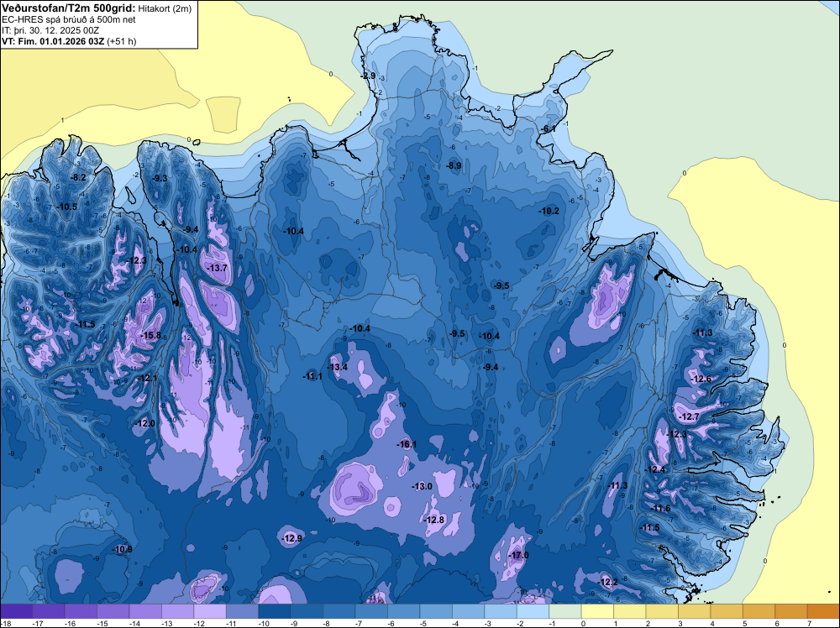This screenshot has height=628, width=840.
Task: Click the -6.1 temperature label
Action: tap(548, 128)
